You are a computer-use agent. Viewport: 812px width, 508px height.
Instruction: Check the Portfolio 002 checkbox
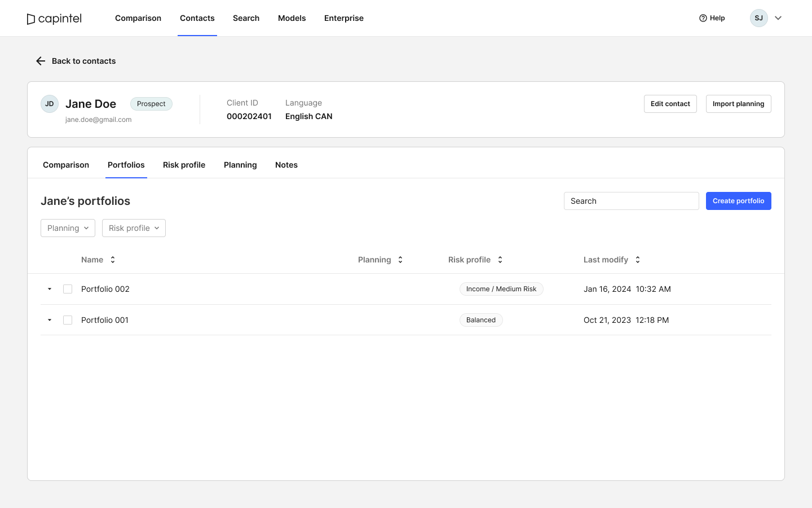68,289
